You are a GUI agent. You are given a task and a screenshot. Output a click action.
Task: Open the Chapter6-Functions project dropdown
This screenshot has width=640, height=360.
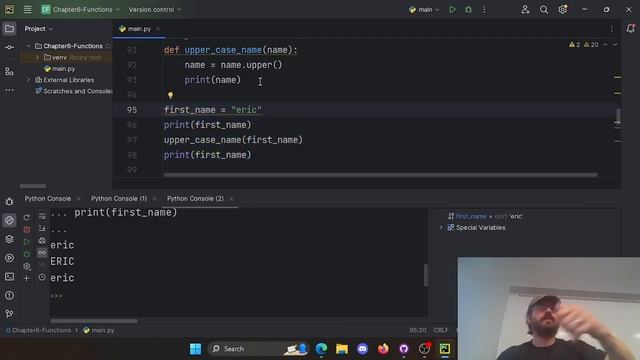[x=80, y=9]
